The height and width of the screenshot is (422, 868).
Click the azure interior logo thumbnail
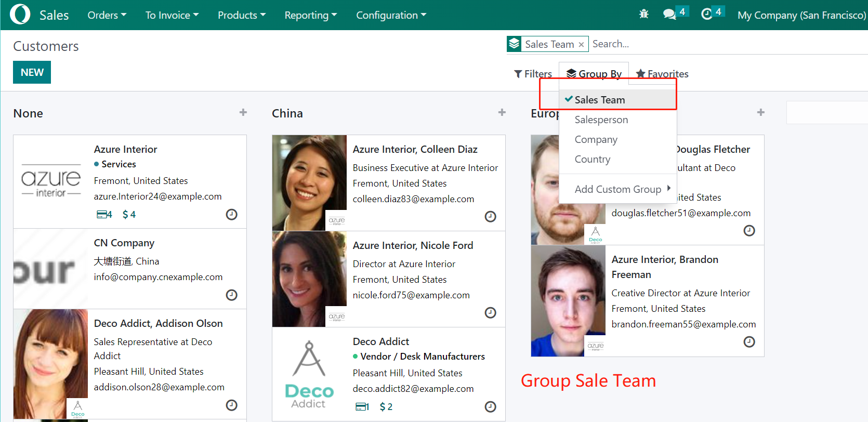click(x=51, y=181)
